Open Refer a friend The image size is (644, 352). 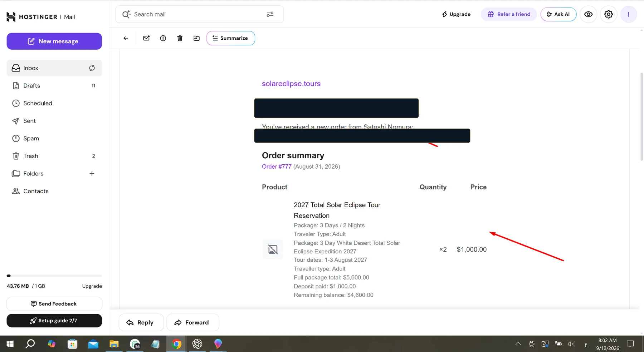pyautogui.click(x=509, y=14)
